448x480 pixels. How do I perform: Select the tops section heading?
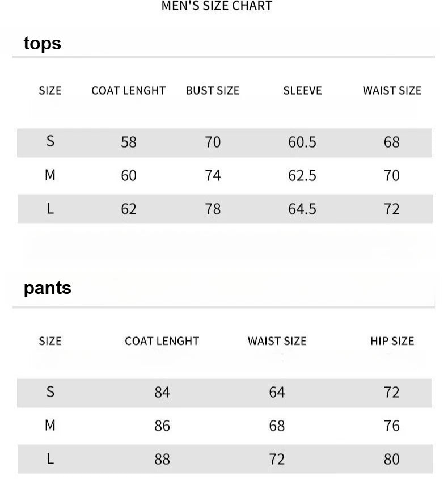(43, 43)
